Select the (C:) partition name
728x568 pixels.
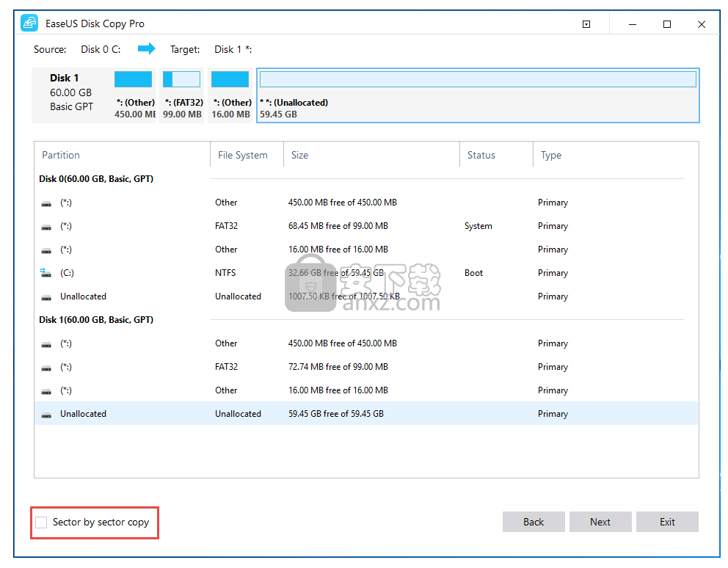point(67,273)
